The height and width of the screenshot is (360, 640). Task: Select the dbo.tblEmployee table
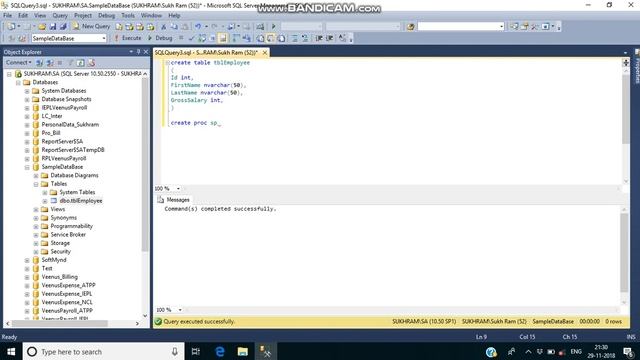point(81,201)
